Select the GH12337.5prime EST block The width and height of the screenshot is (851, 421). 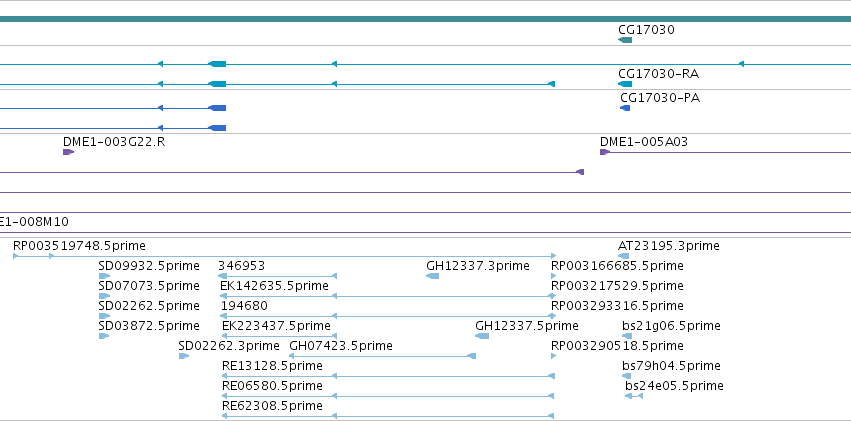pyautogui.click(x=482, y=336)
